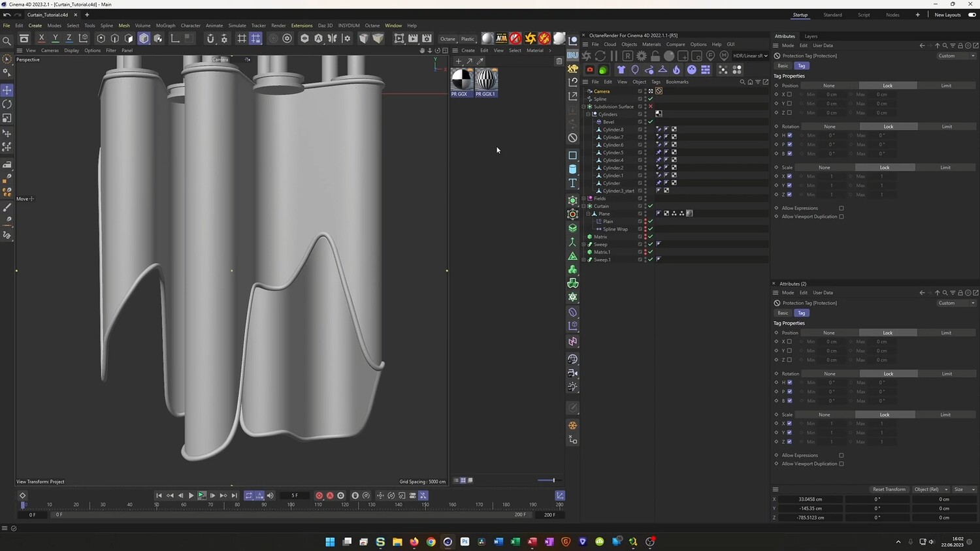The height and width of the screenshot is (551, 980).
Task: Select the Rotate tool in left toolbar
Action: tap(7, 104)
